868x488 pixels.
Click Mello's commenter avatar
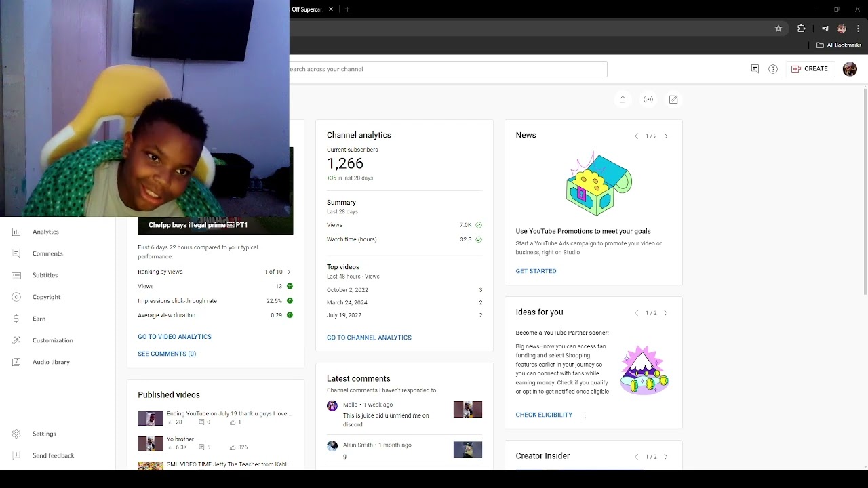coord(332,406)
